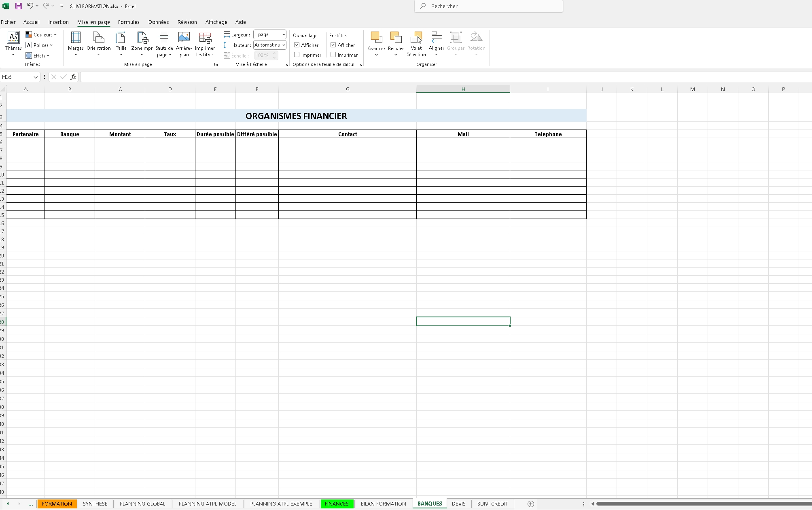Open Mise à l'échelle dialog launcher
Image resolution: width=812 pixels, height=510 pixels.
tap(286, 64)
